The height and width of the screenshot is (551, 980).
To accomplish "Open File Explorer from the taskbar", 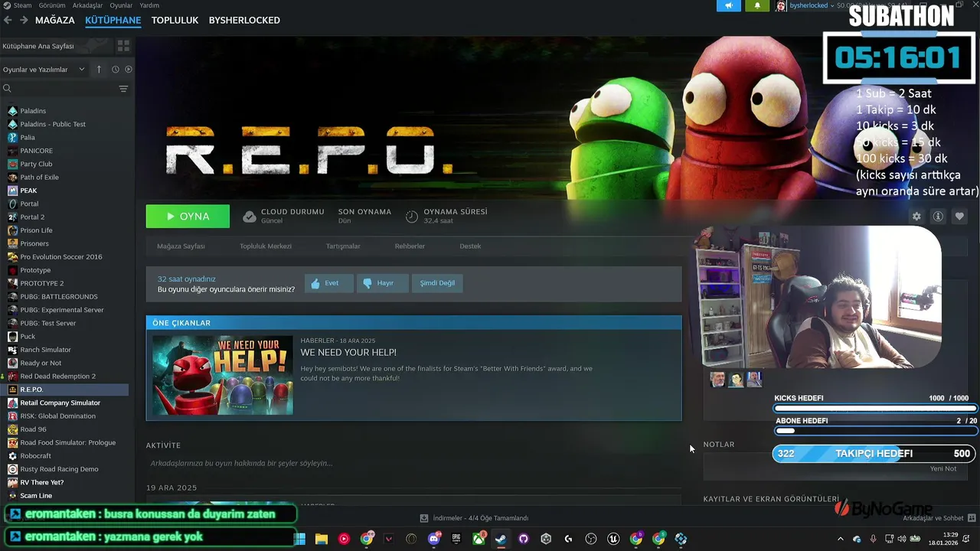I will coord(322,539).
